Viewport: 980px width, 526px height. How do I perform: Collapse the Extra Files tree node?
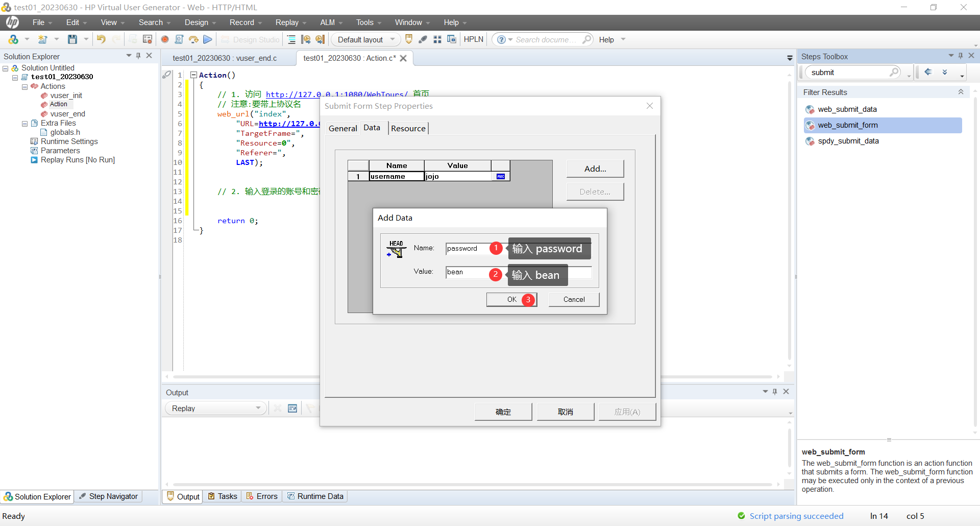[24, 124]
